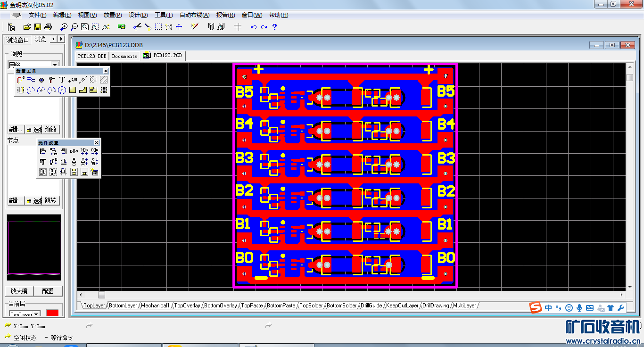
Task: Click the Print icon in the toolbar
Action: [x=48, y=27]
